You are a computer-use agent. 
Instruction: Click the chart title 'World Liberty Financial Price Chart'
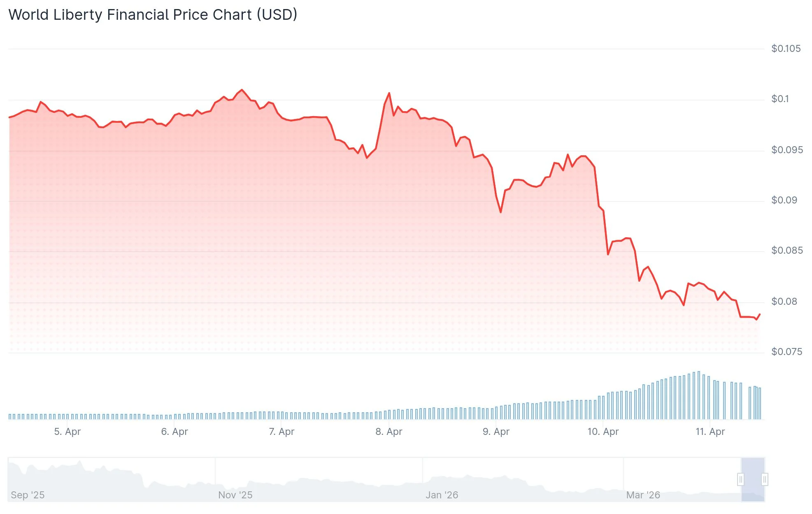point(153,14)
